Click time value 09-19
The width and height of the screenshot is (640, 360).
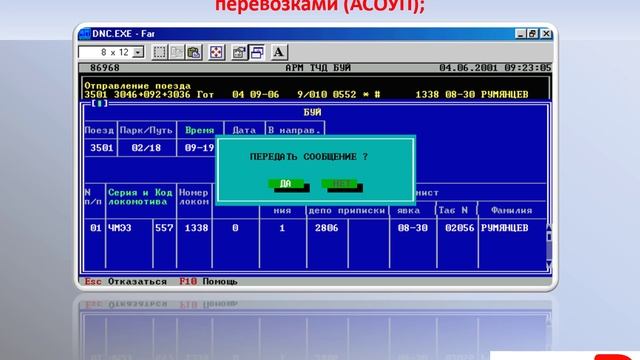(199, 148)
